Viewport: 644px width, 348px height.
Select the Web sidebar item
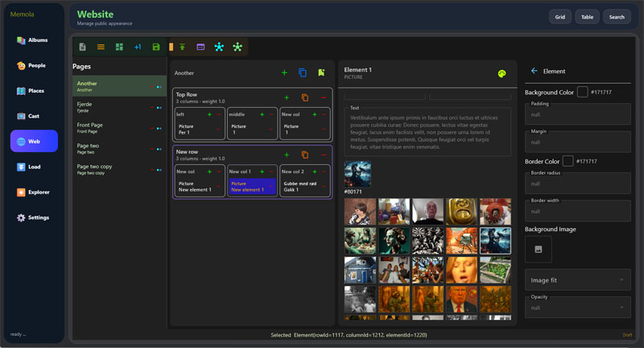pyautogui.click(x=34, y=141)
